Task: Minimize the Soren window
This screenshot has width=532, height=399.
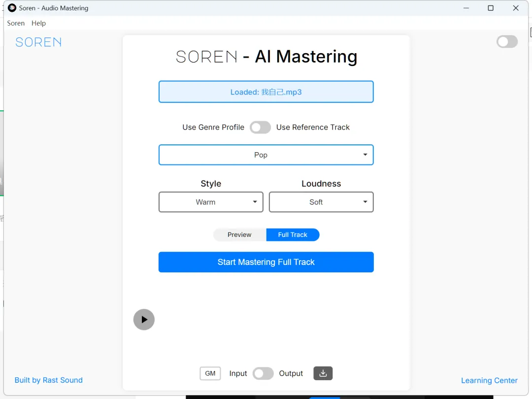Action: coord(466,8)
